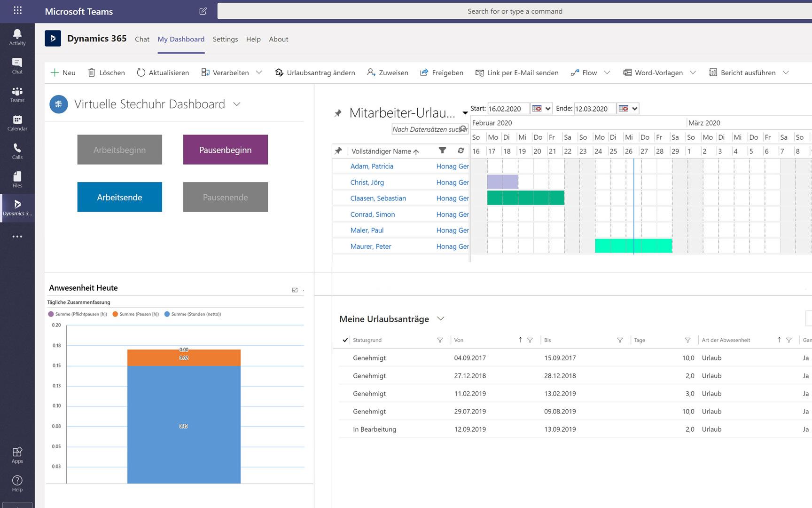The image size is (812, 508).
Task: Click the Pausenbeginn button
Action: [x=226, y=150]
